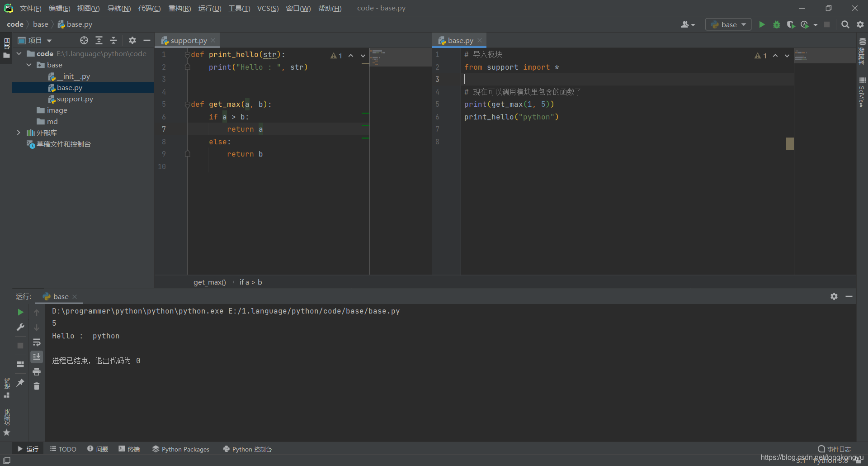Go to next highlighted problem in base.py
The height and width of the screenshot is (466, 868).
[x=787, y=56]
